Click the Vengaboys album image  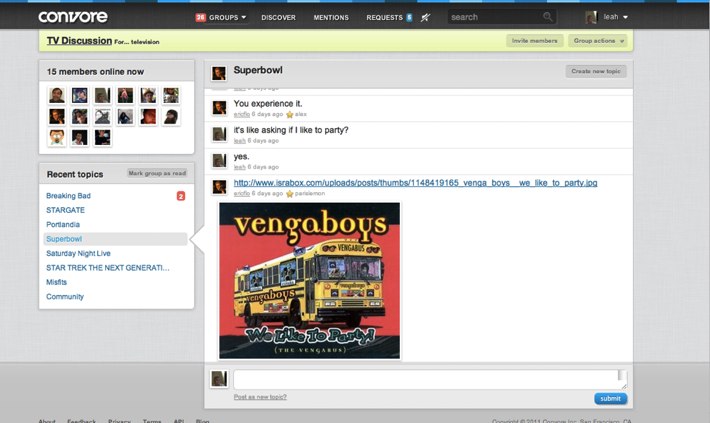310,281
